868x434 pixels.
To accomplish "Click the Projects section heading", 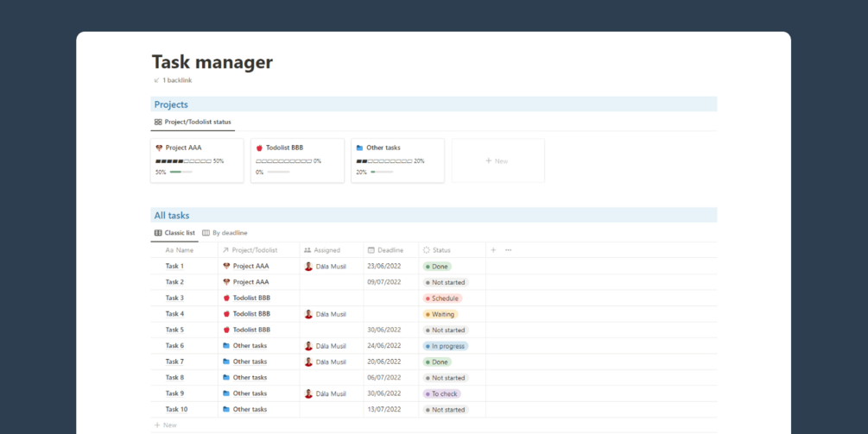I will (x=171, y=104).
